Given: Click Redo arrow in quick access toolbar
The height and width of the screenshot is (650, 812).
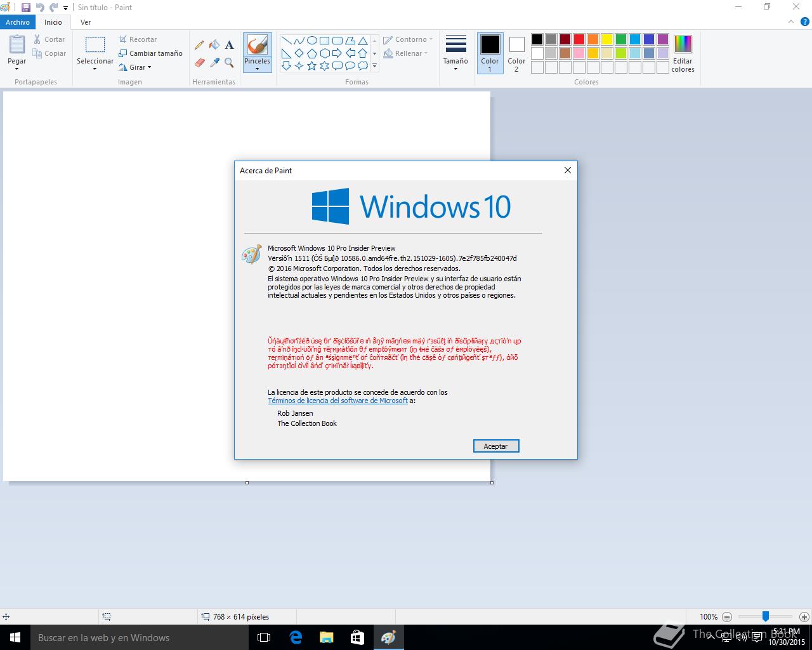Looking at the screenshot, I should 54,8.
